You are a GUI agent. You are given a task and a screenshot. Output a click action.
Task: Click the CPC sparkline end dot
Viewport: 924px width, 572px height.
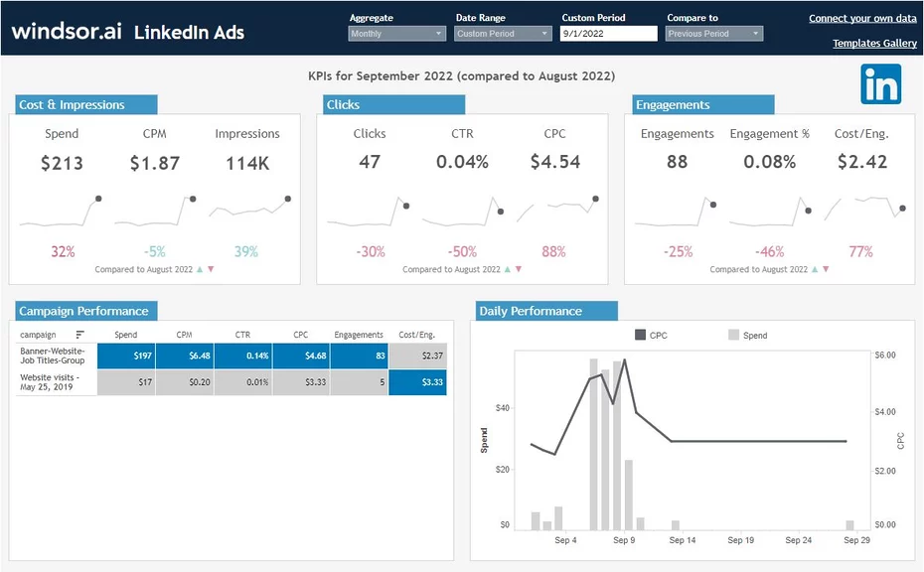(596, 199)
